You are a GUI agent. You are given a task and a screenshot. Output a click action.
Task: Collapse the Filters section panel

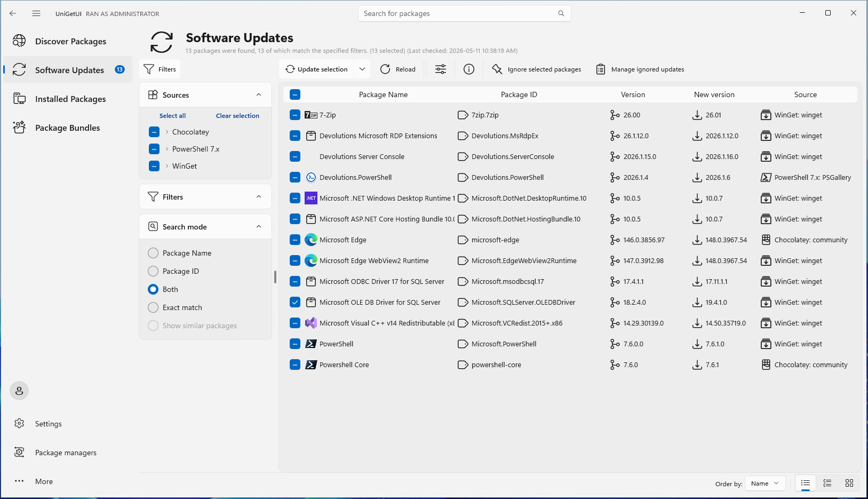pos(259,196)
